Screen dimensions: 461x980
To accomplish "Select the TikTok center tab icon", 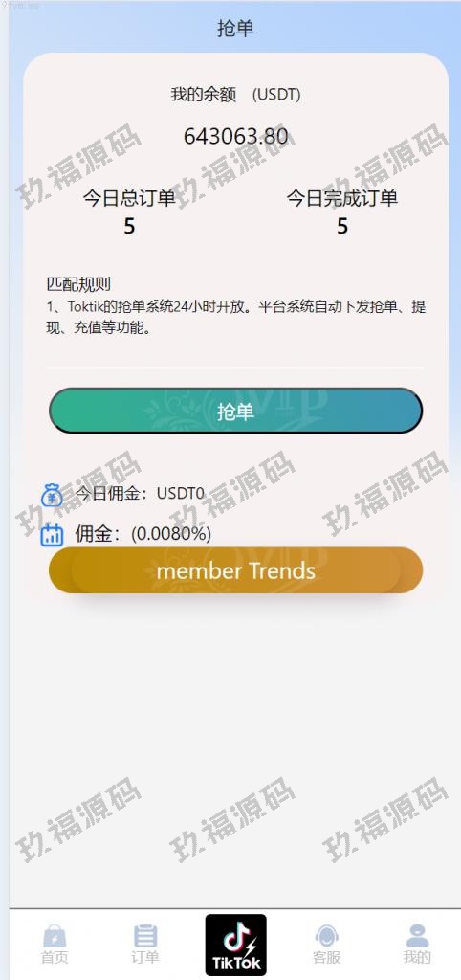I will point(235,945).
